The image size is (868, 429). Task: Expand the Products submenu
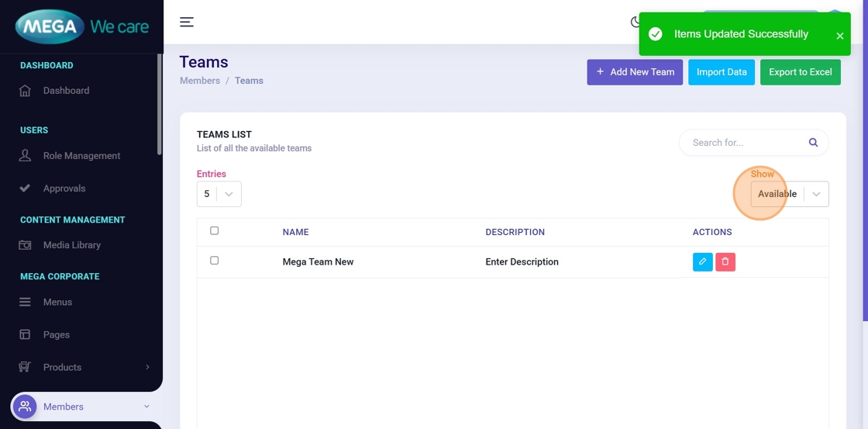tap(147, 368)
